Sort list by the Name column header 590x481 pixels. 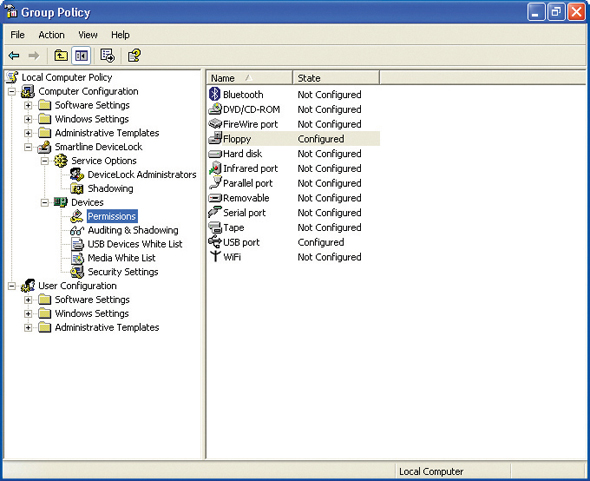[x=249, y=78]
